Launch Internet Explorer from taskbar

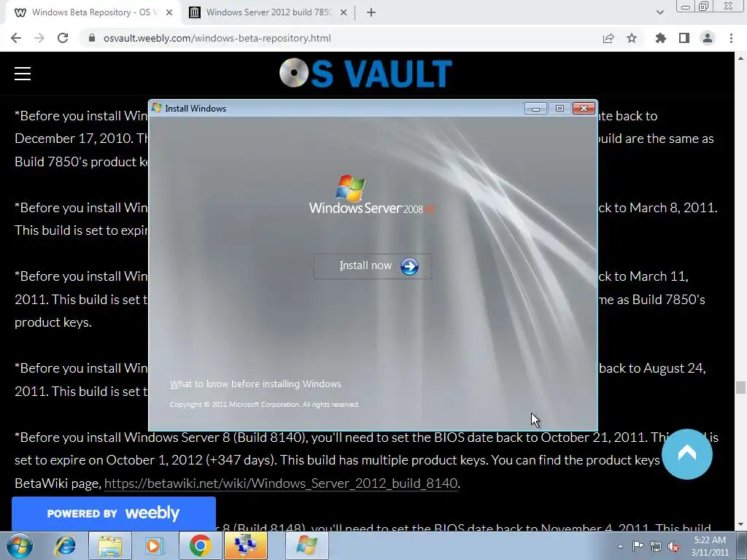[65, 545]
